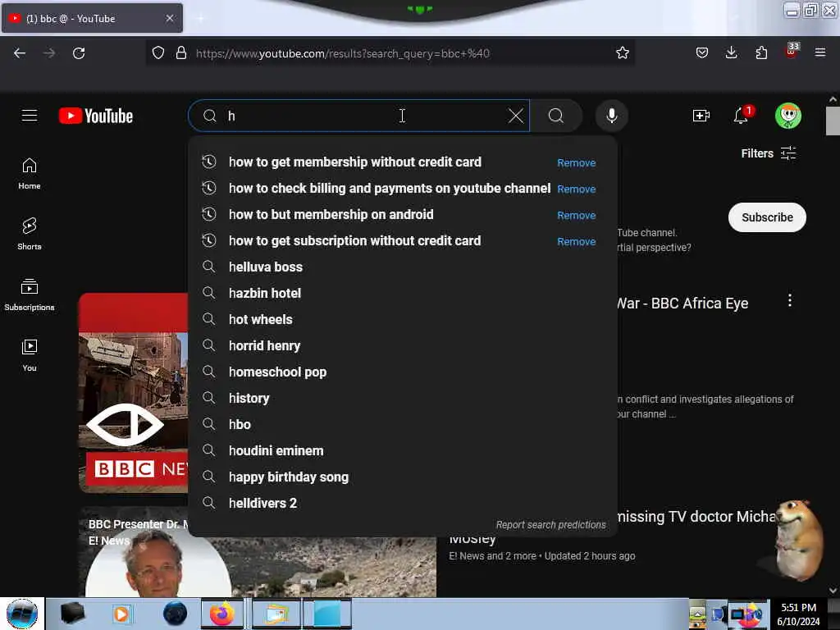Image resolution: width=840 pixels, height=630 pixels.
Task: Open Subscriptions in the sidebar
Action: [30, 294]
